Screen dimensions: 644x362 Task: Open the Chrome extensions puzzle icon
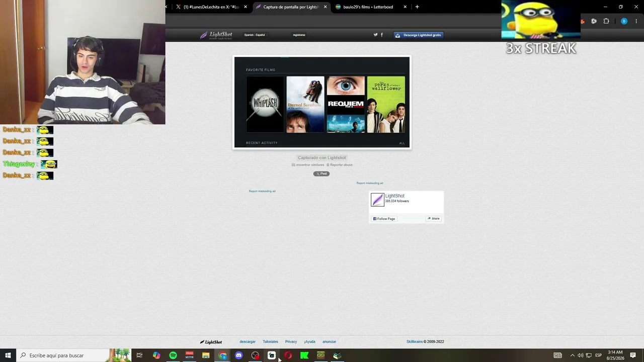606,21
